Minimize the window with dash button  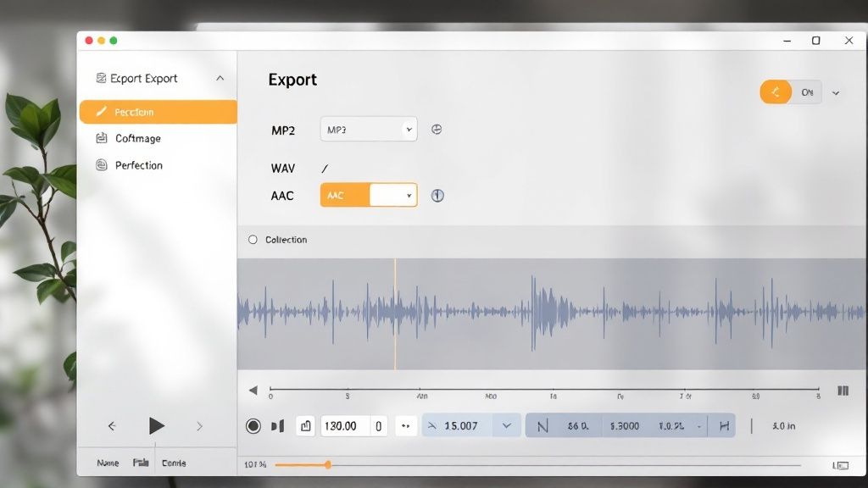[x=787, y=41]
